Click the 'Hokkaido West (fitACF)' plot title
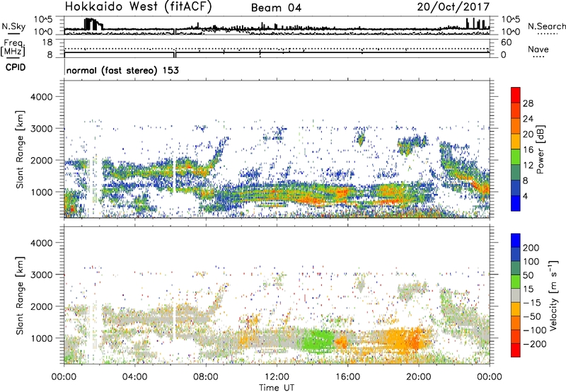 click(138, 6)
